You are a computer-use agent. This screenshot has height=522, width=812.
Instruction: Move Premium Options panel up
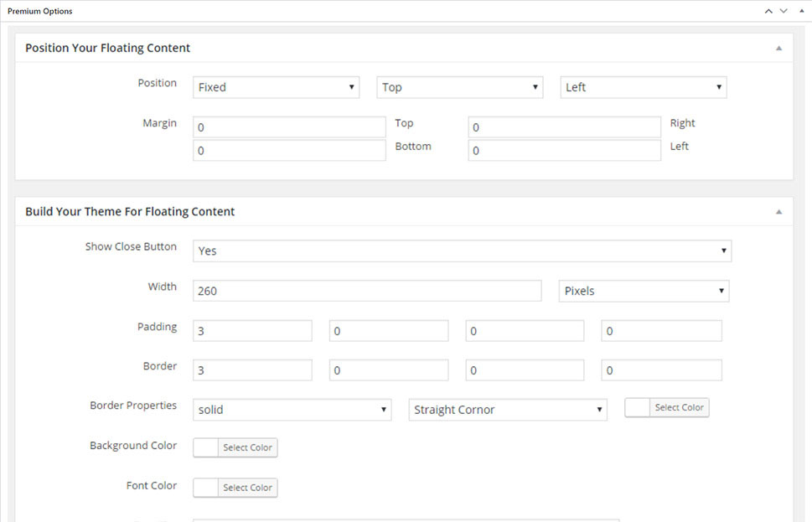tap(768, 11)
